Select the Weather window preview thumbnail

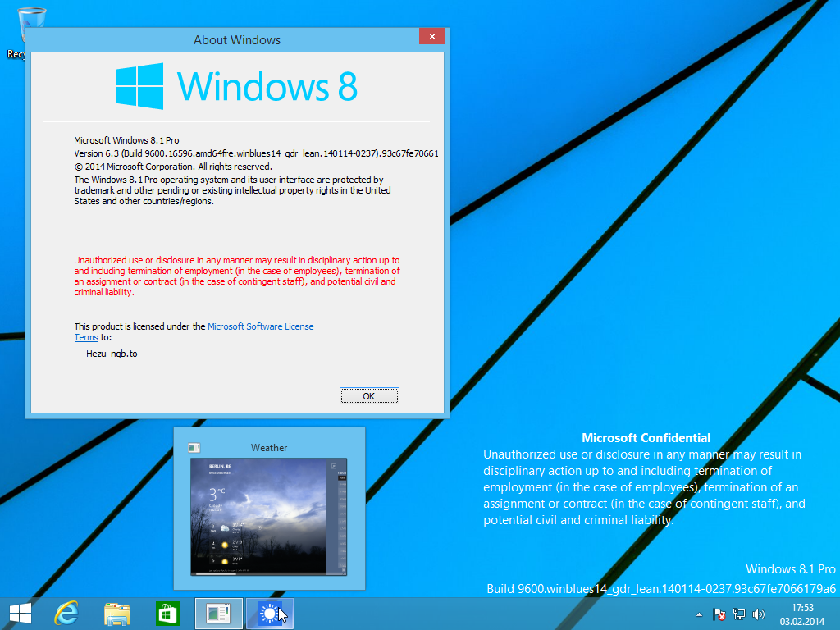(269, 517)
